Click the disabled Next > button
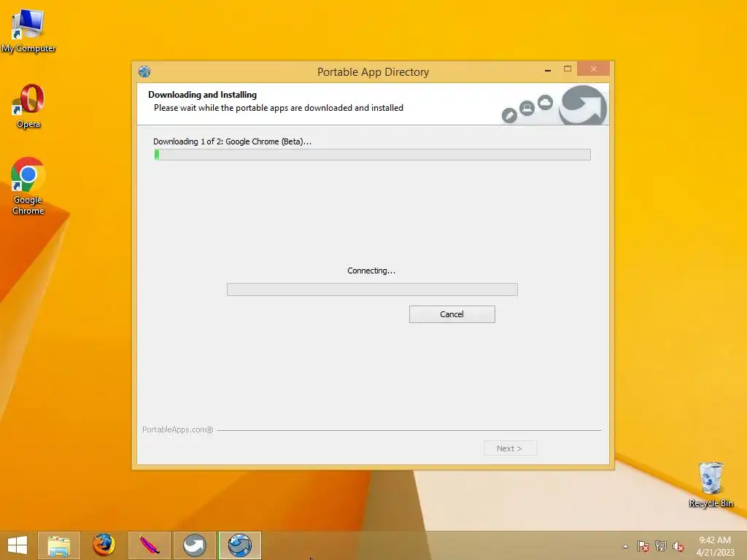The image size is (747, 560). click(x=510, y=448)
